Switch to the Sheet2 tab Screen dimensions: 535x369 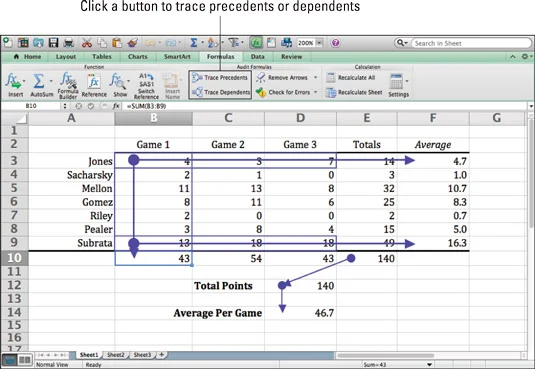click(x=116, y=355)
